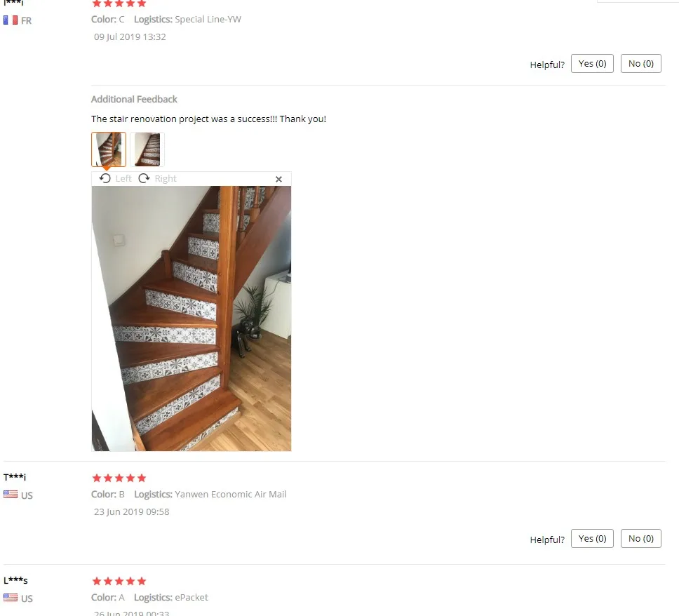Click the France flag icon
Screen dimensions: 679x616
click(x=11, y=20)
